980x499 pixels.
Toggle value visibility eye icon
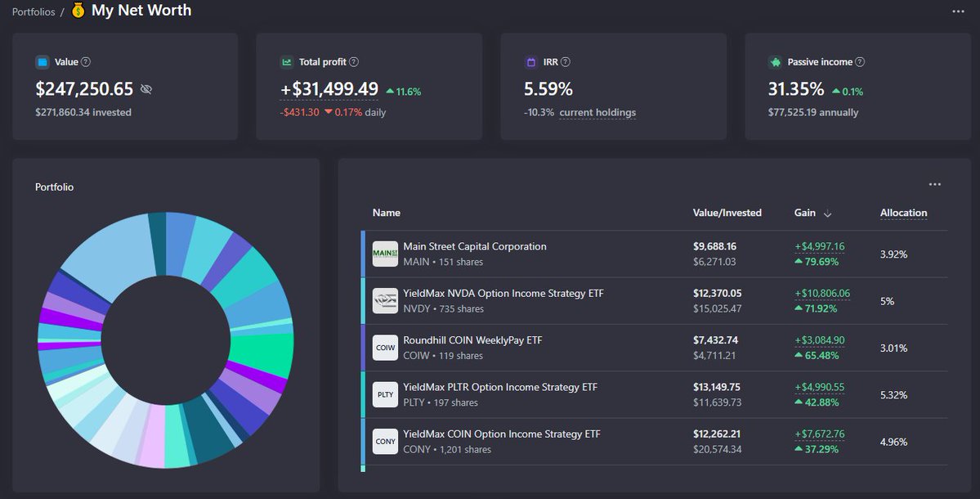coord(146,89)
